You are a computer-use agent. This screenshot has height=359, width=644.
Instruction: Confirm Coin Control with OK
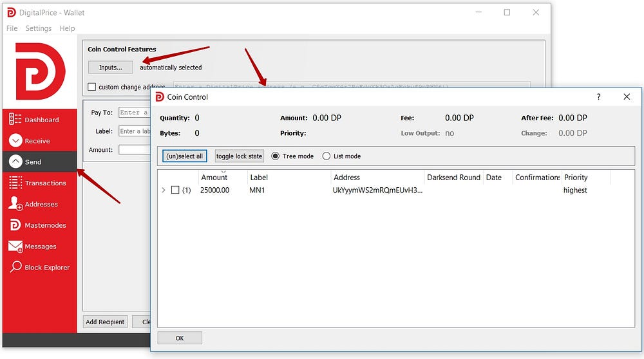[x=180, y=338]
